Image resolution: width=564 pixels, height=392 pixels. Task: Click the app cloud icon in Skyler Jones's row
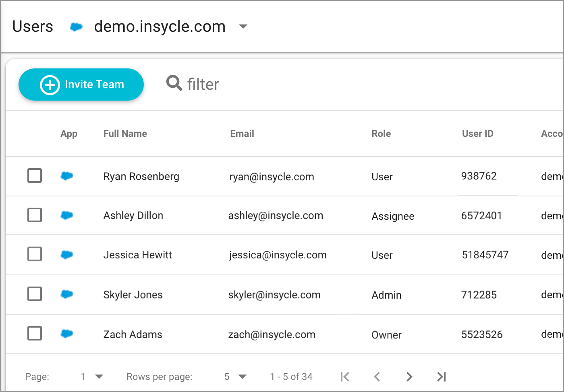click(67, 294)
